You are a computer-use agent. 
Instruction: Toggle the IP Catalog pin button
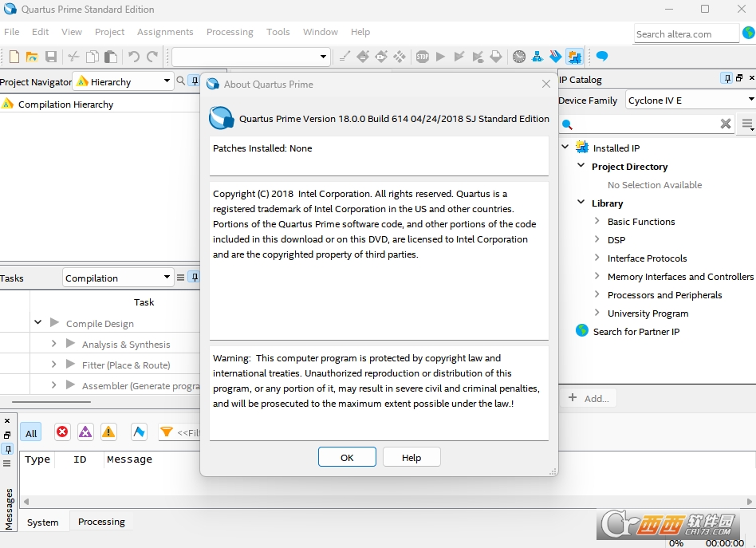point(727,78)
